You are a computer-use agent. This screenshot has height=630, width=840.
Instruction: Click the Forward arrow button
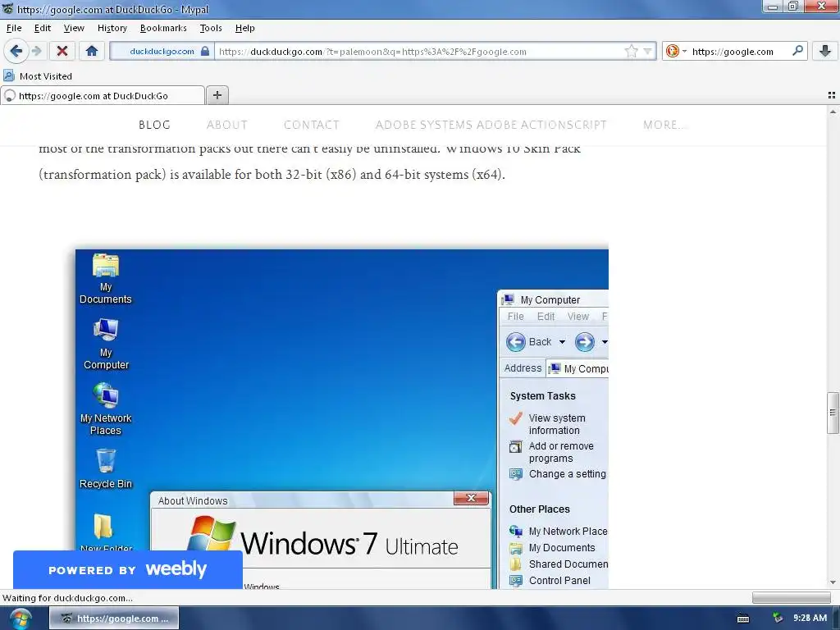pyautogui.click(x=36, y=51)
